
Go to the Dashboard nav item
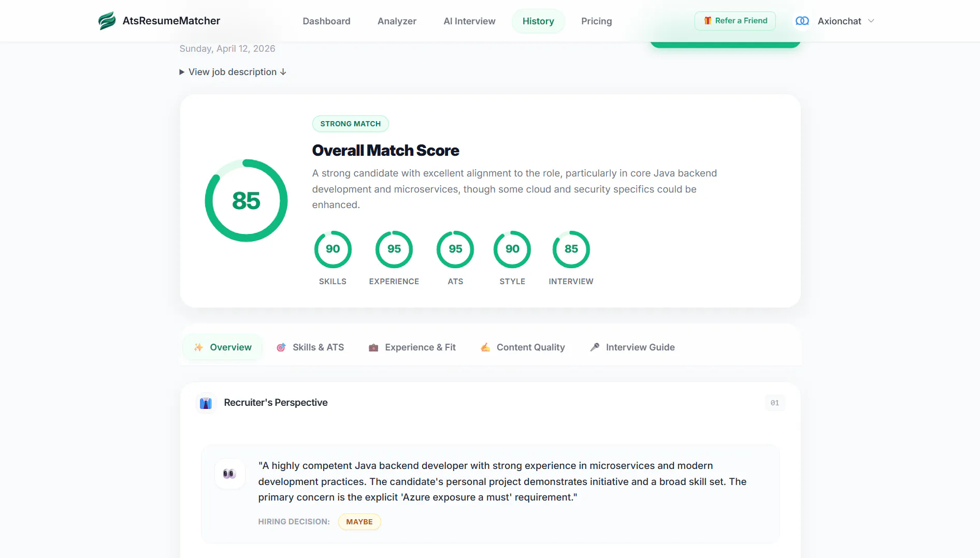[326, 21]
